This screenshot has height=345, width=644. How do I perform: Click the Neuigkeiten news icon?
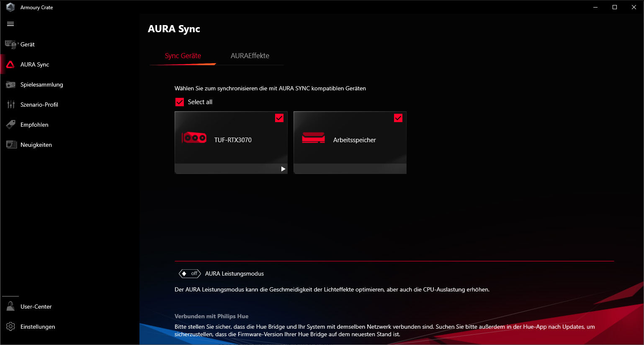(x=11, y=145)
